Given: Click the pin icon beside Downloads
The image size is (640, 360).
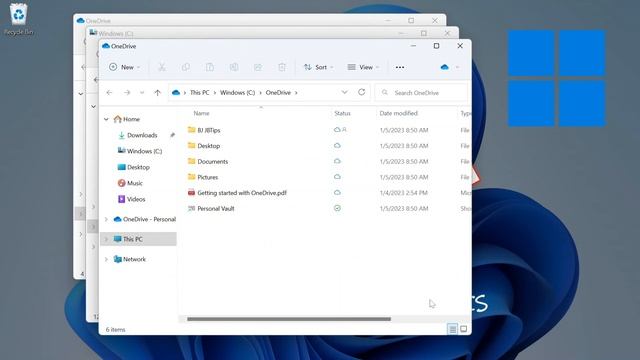Looking at the screenshot, I should (x=172, y=135).
